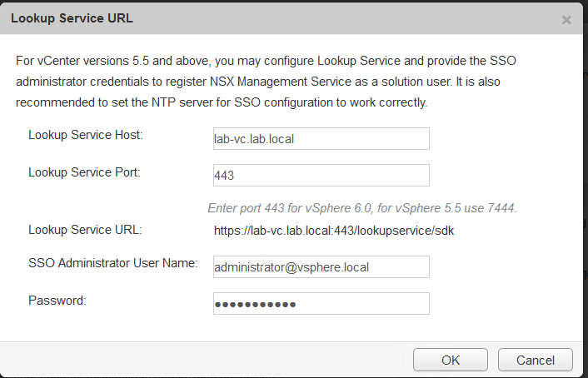Image resolution: width=588 pixels, height=378 pixels.
Task: Focus the Lookup Service Port field
Action: tap(321, 175)
